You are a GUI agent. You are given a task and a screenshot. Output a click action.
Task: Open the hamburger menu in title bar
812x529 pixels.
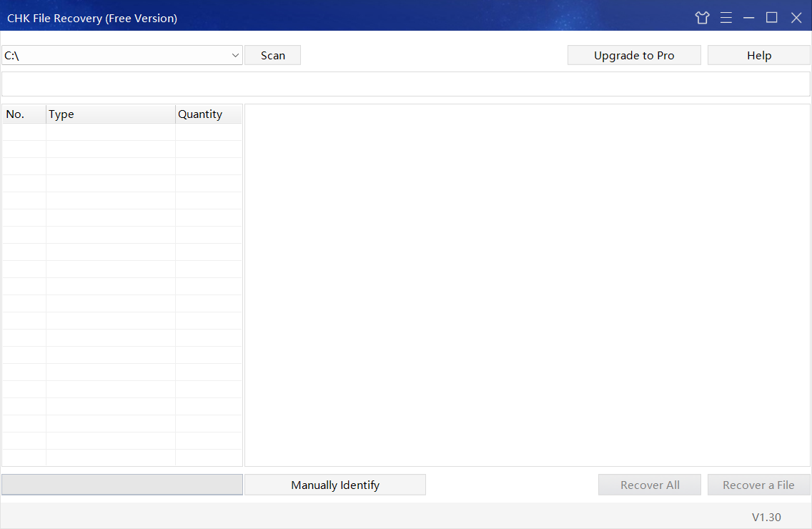726,18
